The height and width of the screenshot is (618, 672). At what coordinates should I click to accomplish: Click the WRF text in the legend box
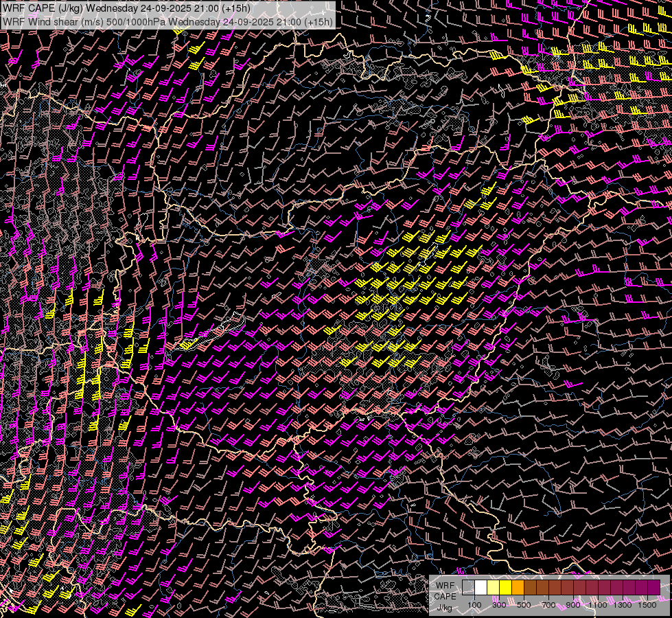[x=445, y=585]
